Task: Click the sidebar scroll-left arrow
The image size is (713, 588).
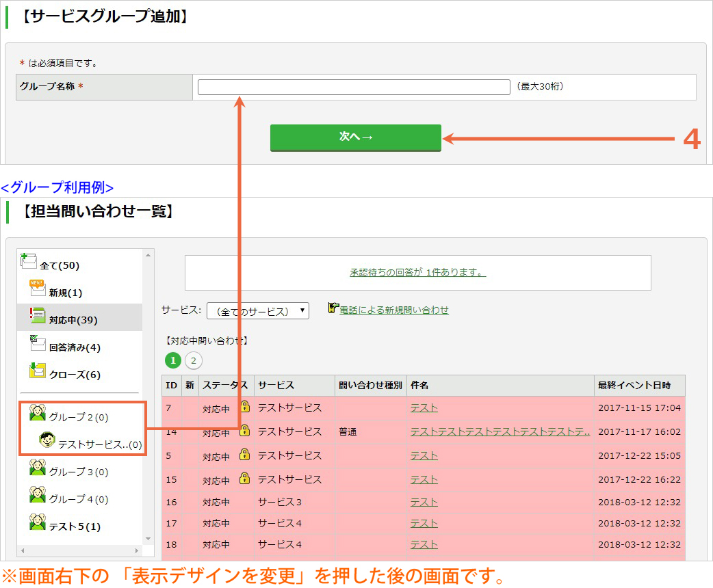Action: (23, 551)
